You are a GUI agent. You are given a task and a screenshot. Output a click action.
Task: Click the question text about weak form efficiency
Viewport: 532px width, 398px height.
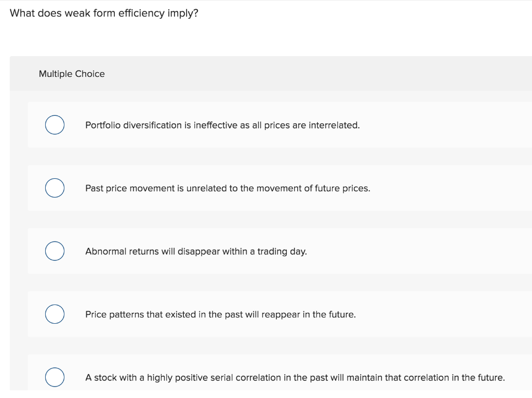(104, 13)
